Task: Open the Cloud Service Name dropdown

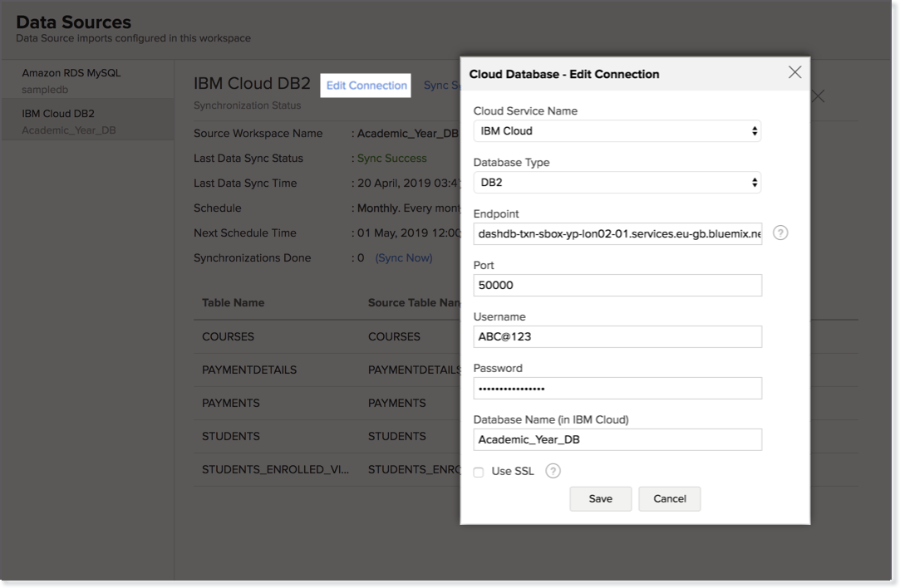Action: 617,131
